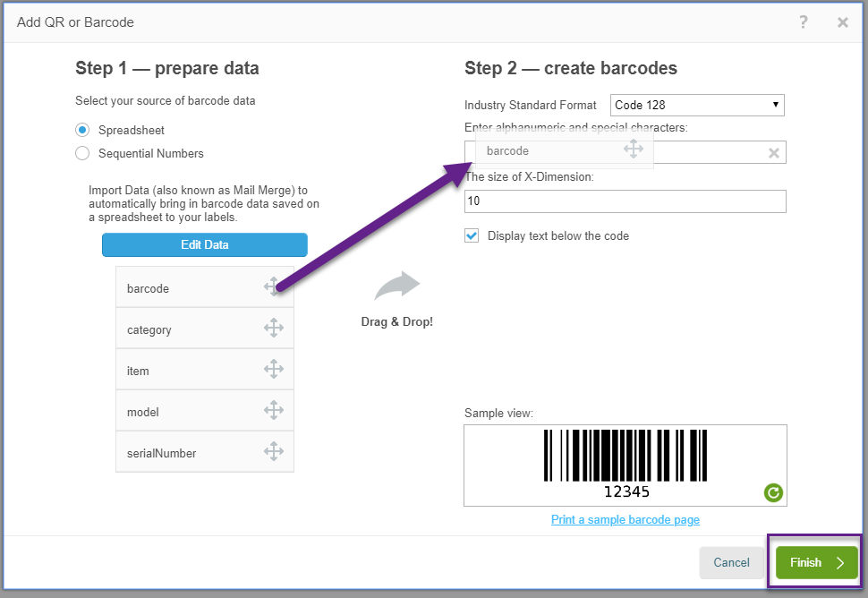Grab the move handle for category field

click(x=274, y=328)
